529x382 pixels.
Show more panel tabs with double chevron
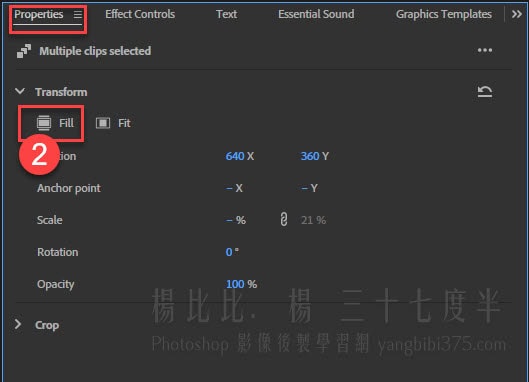pyautogui.click(x=517, y=14)
